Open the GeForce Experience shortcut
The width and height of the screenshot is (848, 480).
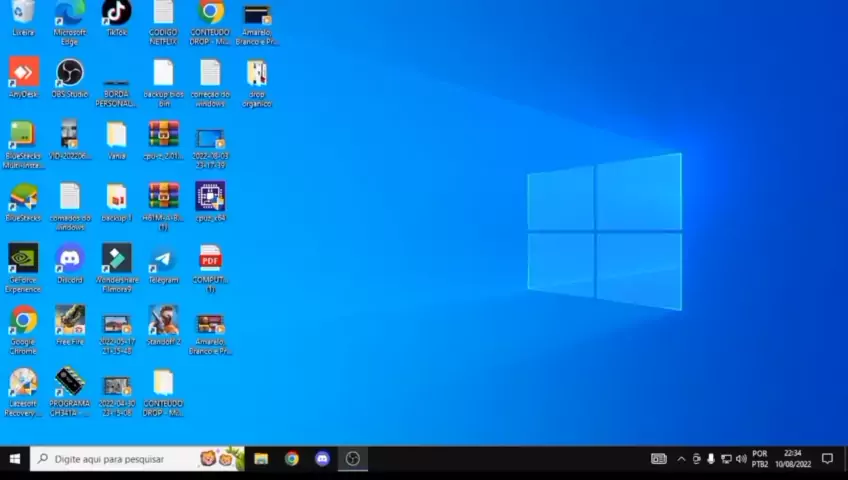coord(23,268)
